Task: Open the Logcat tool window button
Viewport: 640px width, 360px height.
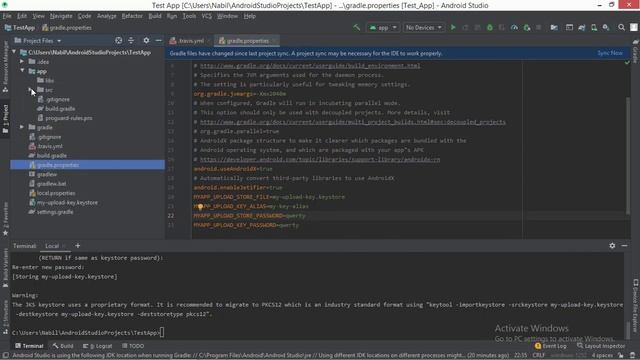Action: pos(98,346)
